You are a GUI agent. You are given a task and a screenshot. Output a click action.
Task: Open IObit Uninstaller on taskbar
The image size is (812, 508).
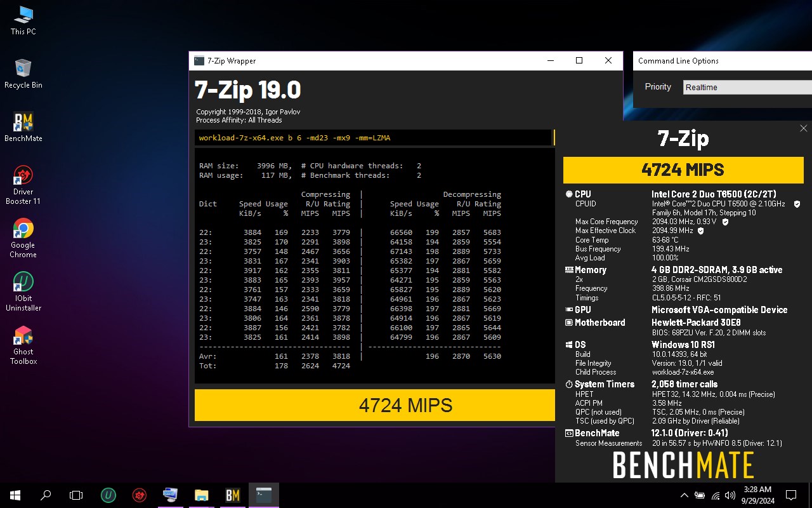pos(108,495)
